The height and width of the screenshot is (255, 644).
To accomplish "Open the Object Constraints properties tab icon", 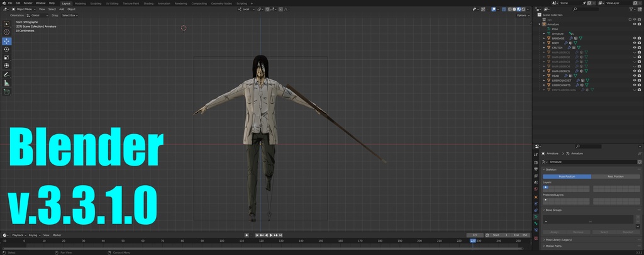I will coord(536,210).
